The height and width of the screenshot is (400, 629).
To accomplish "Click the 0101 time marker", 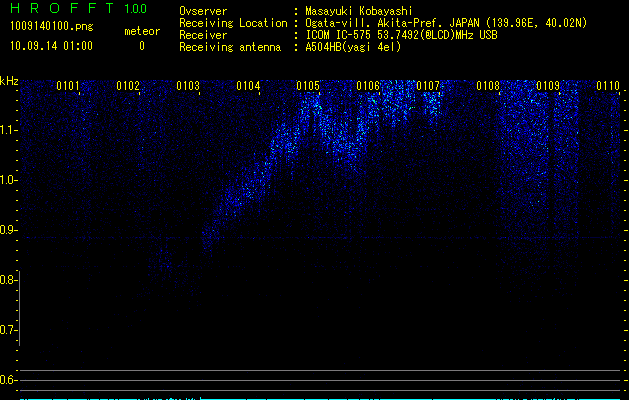I will [x=68, y=86].
